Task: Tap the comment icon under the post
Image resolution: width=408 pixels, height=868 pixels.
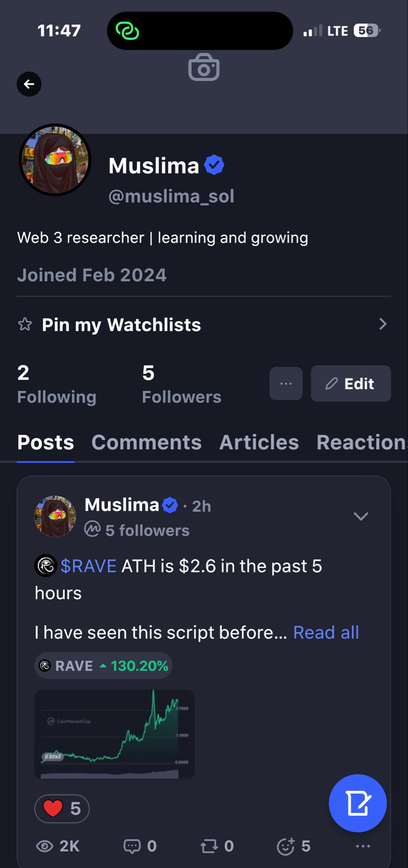Action: point(132,846)
